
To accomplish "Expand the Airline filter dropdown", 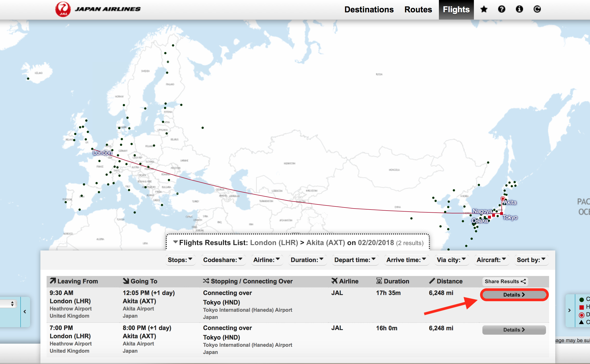I will [x=266, y=260].
